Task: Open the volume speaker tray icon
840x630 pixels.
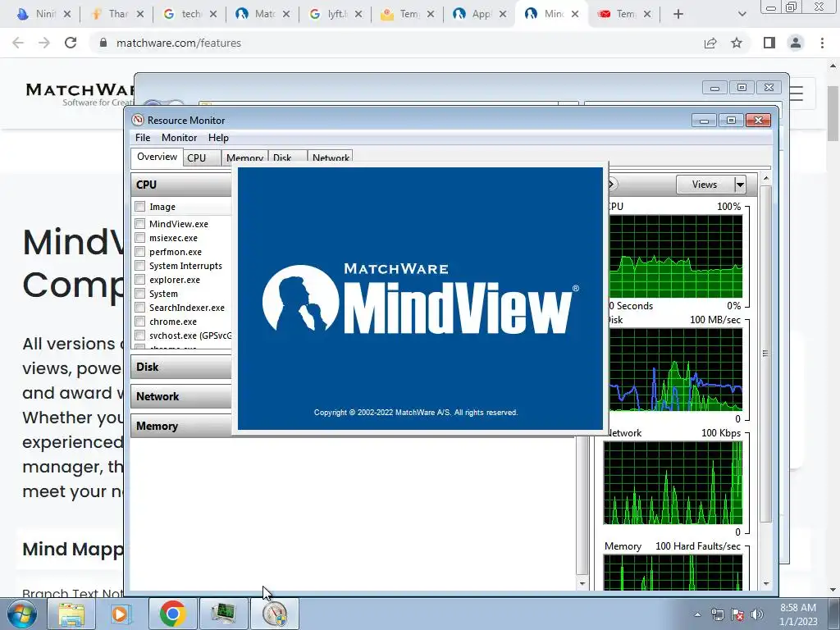Action: pyautogui.click(x=757, y=614)
